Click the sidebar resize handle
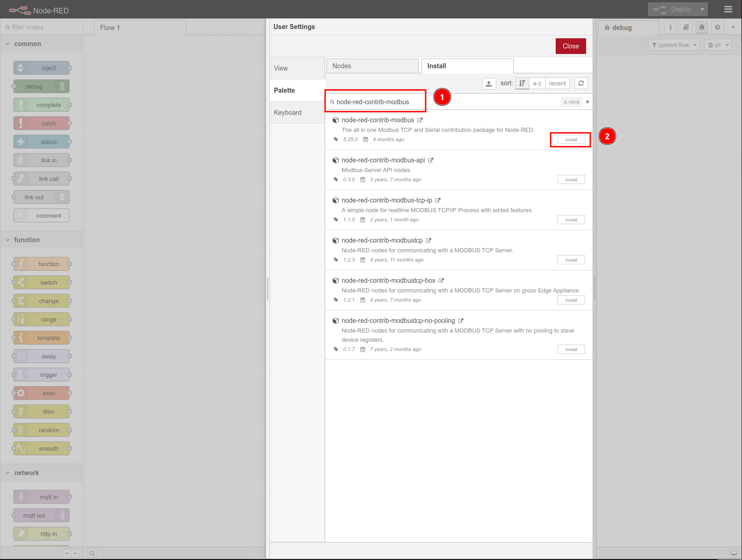Image resolution: width=742 pixels, height=560 pixels. click(x=594, y=288)
